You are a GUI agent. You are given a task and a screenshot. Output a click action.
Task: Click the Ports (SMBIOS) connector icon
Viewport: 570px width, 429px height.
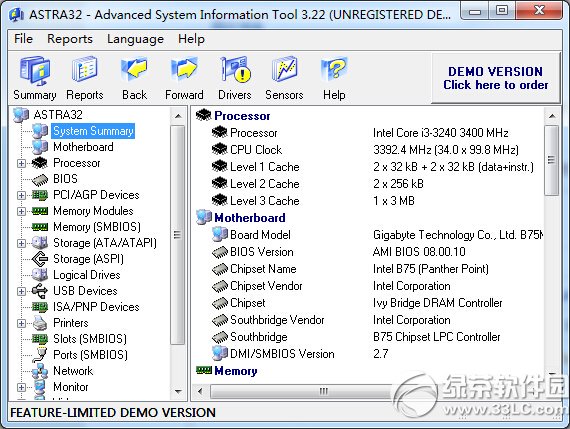[40, 355]
